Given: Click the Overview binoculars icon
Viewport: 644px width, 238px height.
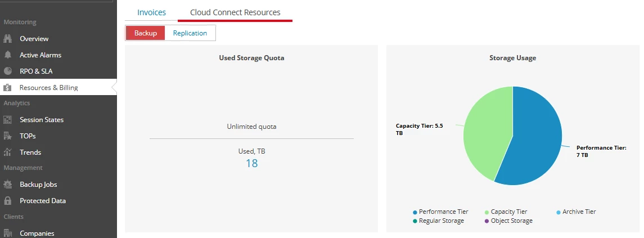Looking at the screenshot, I should 8,39.
